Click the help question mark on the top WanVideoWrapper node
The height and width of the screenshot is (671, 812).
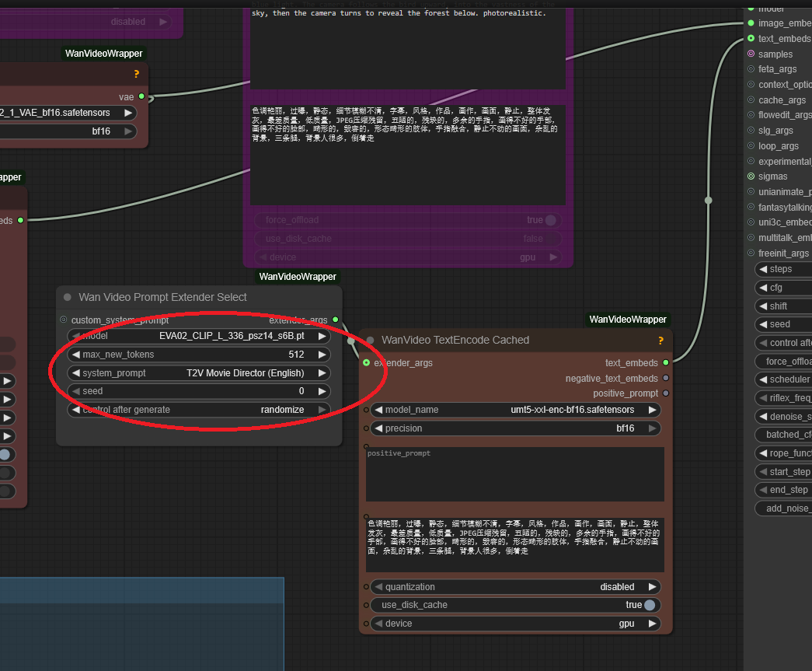point(136,74)
